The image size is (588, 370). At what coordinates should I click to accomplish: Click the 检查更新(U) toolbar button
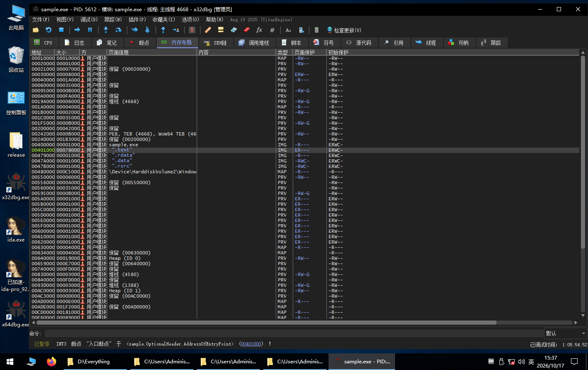tap(344, 30)
